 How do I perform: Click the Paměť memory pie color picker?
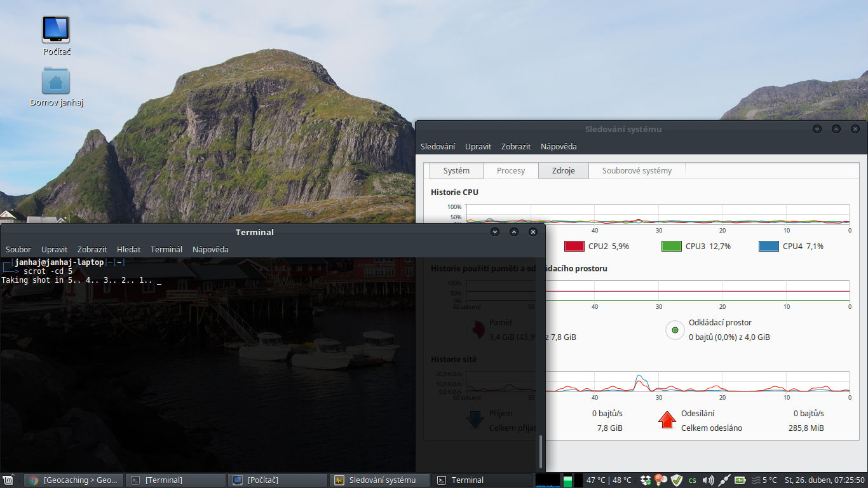[477, 330]
